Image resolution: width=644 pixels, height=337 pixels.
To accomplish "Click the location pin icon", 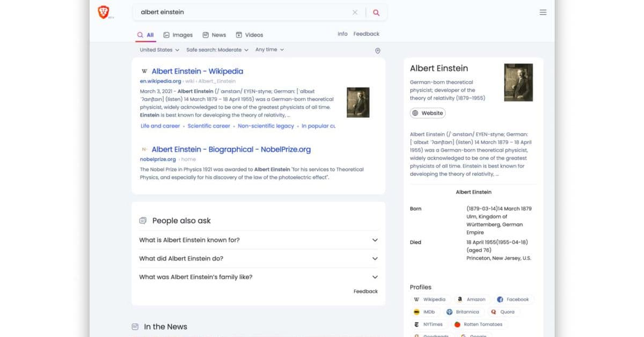I will coord(377,50).
